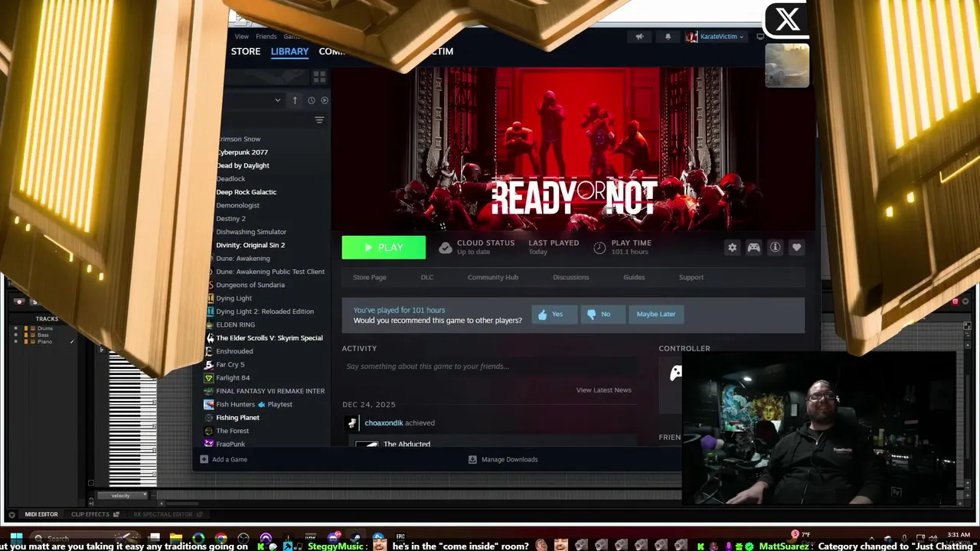
Task: Click the Far Cry 5 game icon
Action: pos(209,364)
